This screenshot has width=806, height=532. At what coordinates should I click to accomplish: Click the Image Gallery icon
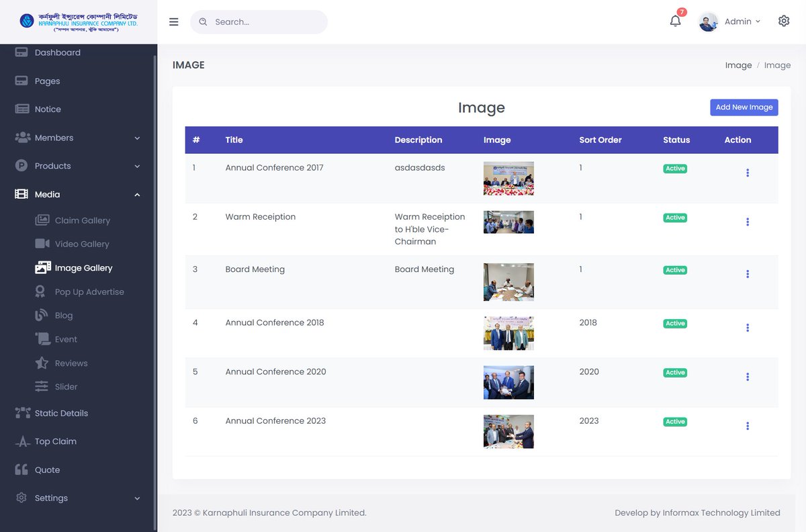point(42,267)
